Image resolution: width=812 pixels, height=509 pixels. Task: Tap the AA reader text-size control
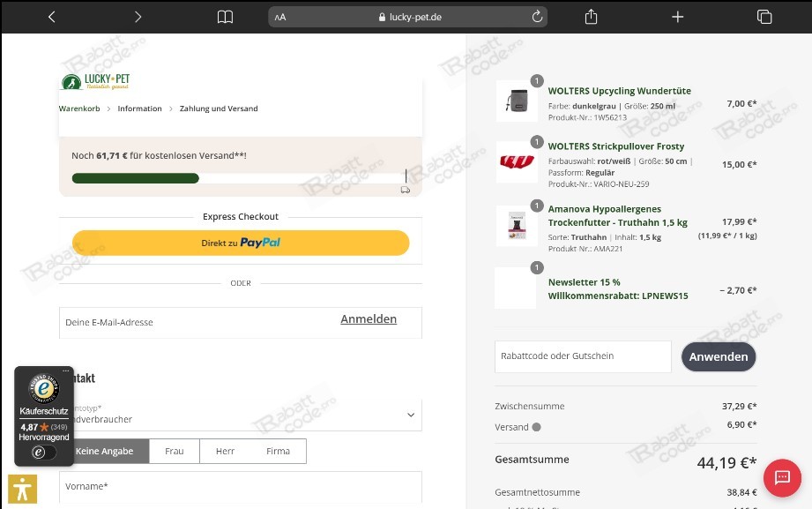[280, 17]
